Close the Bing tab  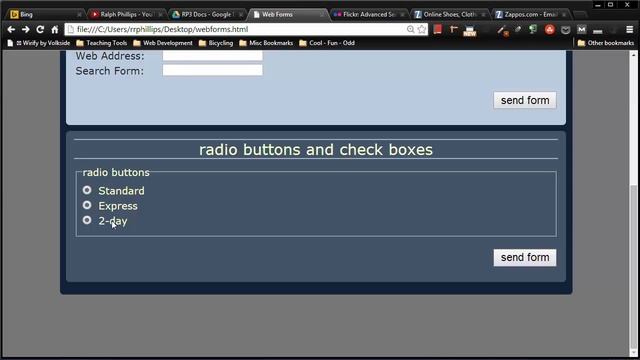point(79,15)
